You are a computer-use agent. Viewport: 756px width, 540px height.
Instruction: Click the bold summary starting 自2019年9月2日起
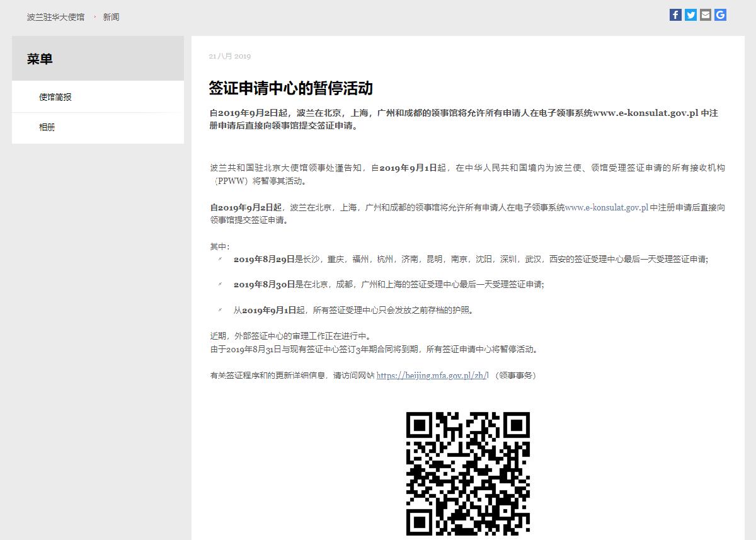click(464, 119)
